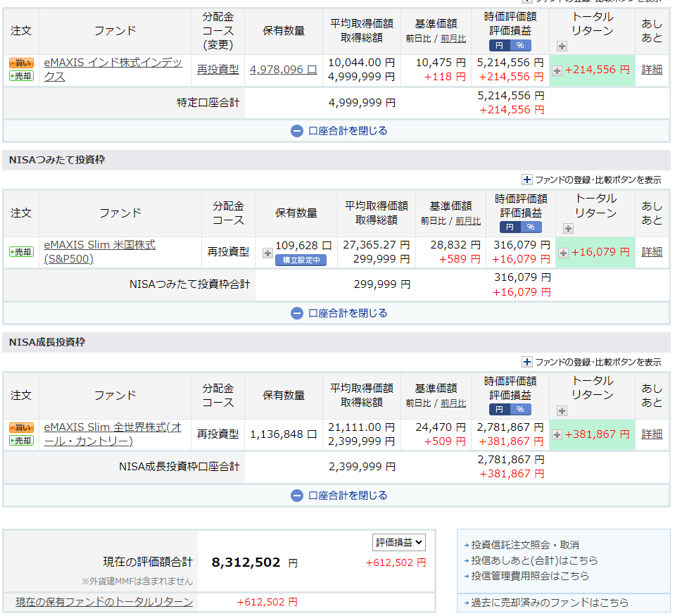Click 前月比 link in NISAつみたて table header
The height and width of the screenshot is (616, 675).
[x=468, y=221]
